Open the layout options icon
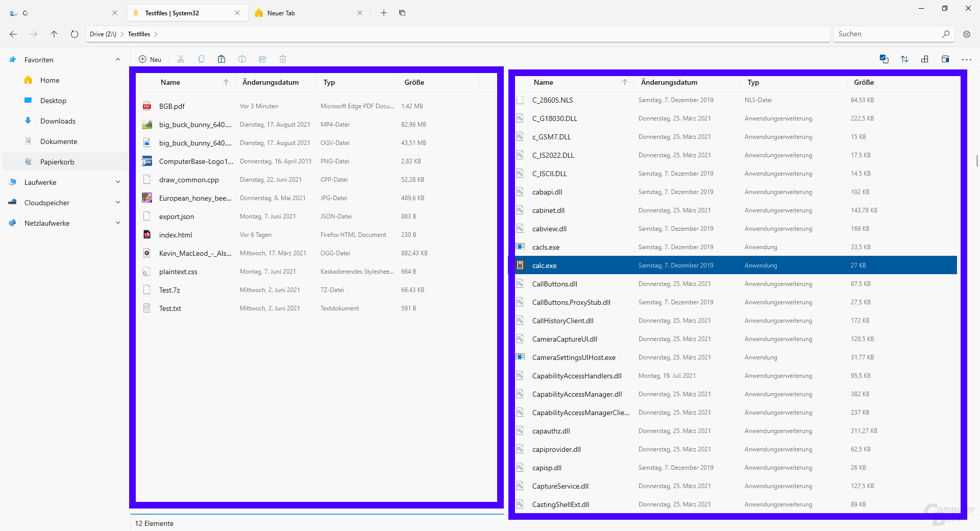Screen dimensions: 980x531 925,59
